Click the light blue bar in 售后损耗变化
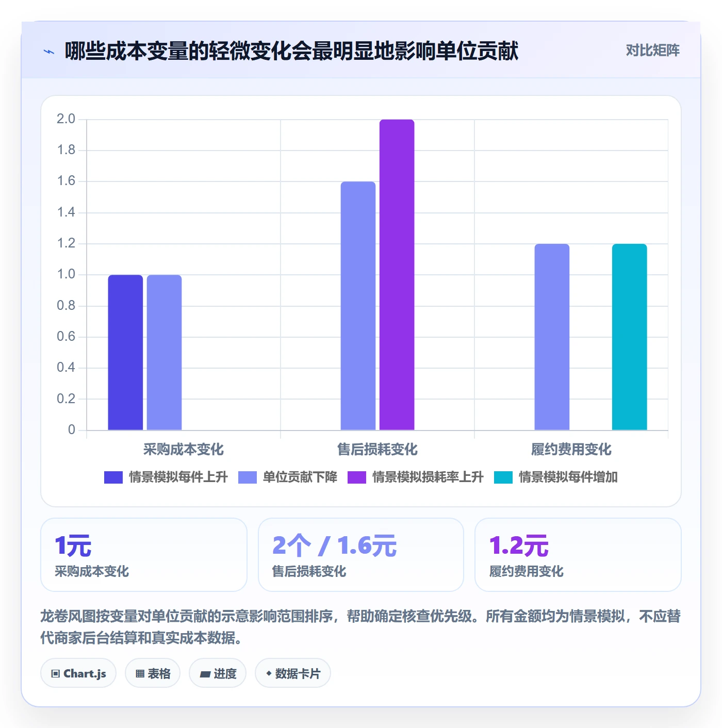 [358, 306]
